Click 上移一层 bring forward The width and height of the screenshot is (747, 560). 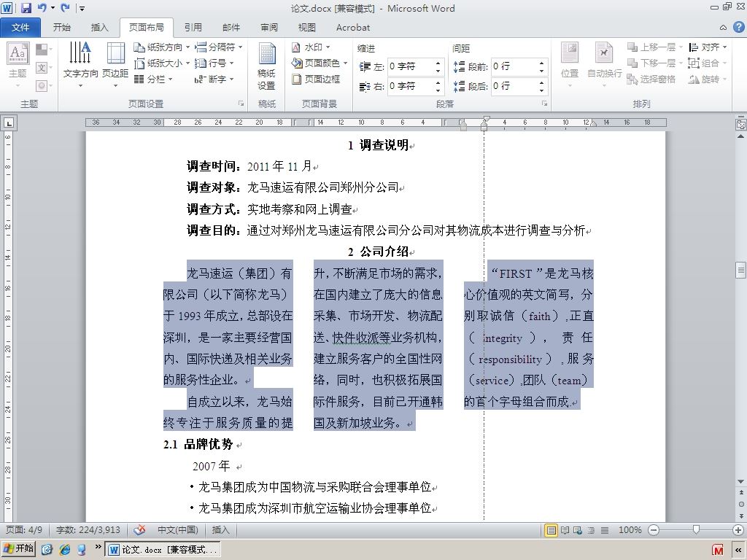coord(654,47)
